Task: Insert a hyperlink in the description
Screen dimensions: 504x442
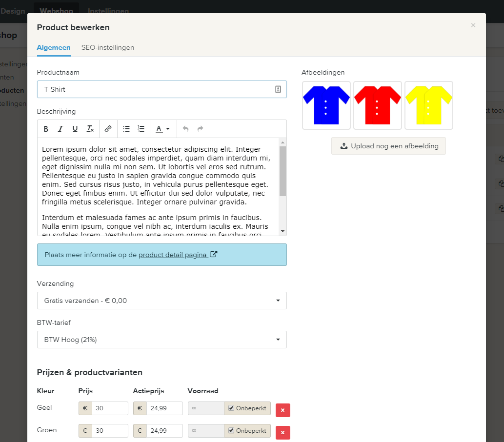Action: [108, 129]
